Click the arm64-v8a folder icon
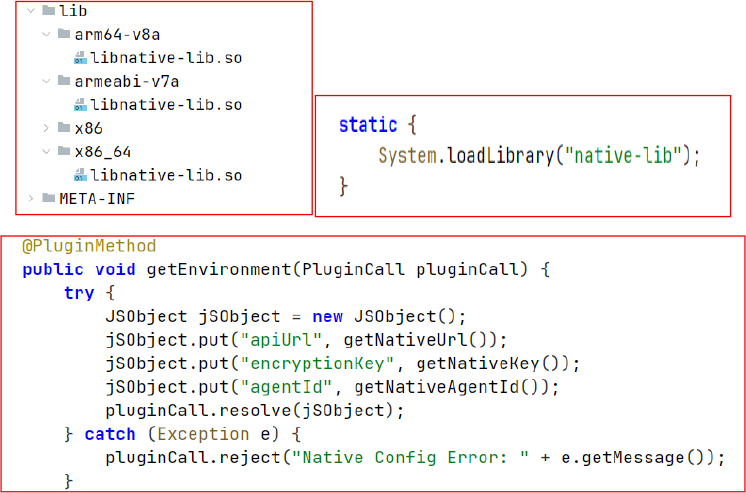Screen dimensions: 746x493 (65, 34)
